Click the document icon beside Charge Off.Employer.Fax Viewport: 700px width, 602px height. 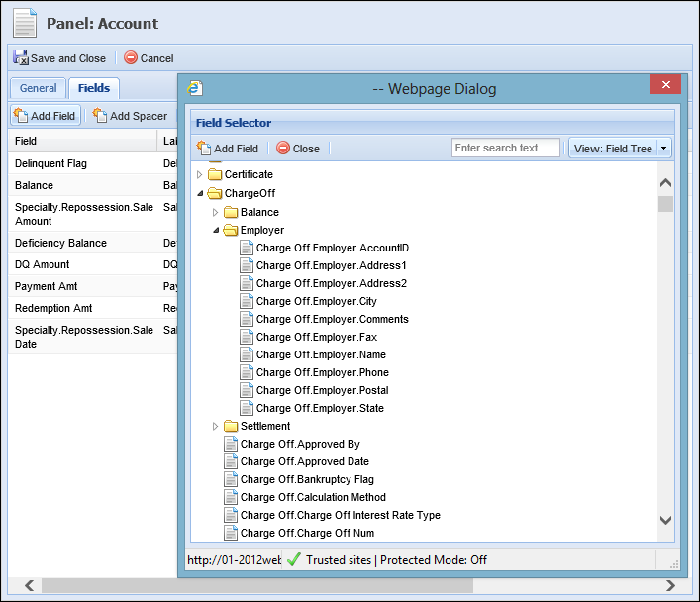pos(247,337)
